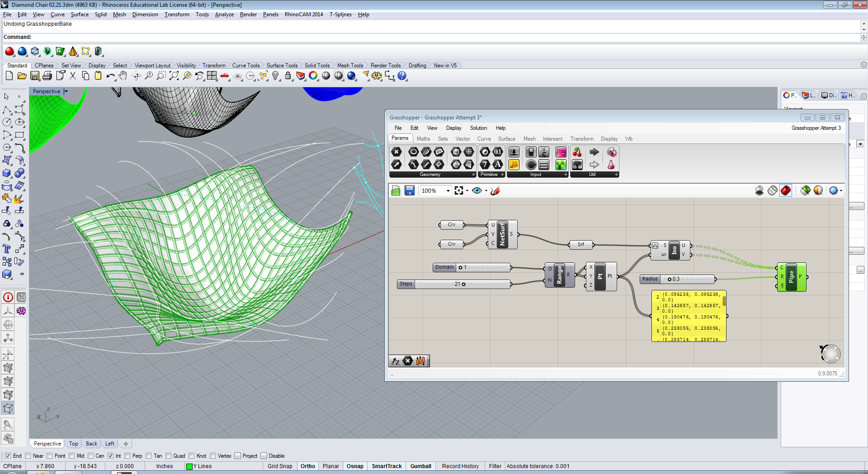Open the Solution menu in Grasshopper
The height and width of the screenshot is (474, 868).
[x=478, y=128]
